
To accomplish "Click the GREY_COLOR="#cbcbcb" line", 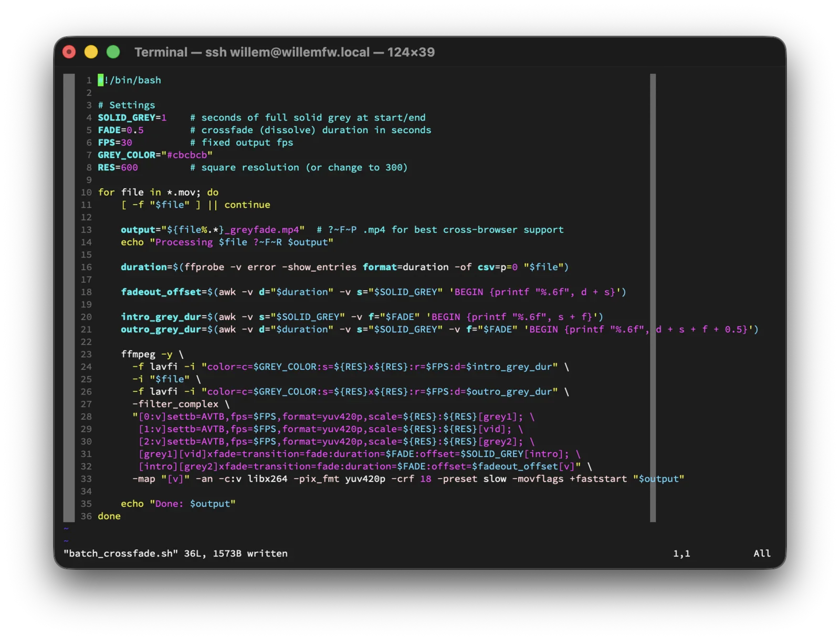I will coord(155,155).
